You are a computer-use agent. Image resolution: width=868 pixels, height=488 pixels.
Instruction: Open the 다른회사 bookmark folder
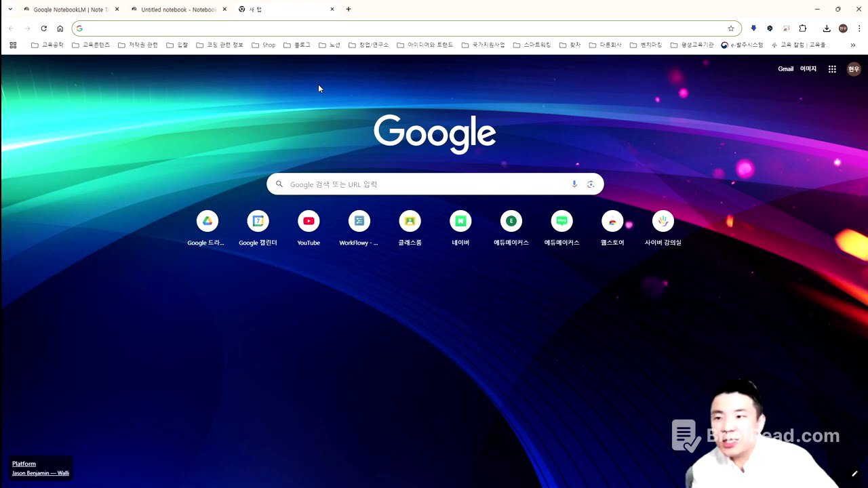coord(606,45)
